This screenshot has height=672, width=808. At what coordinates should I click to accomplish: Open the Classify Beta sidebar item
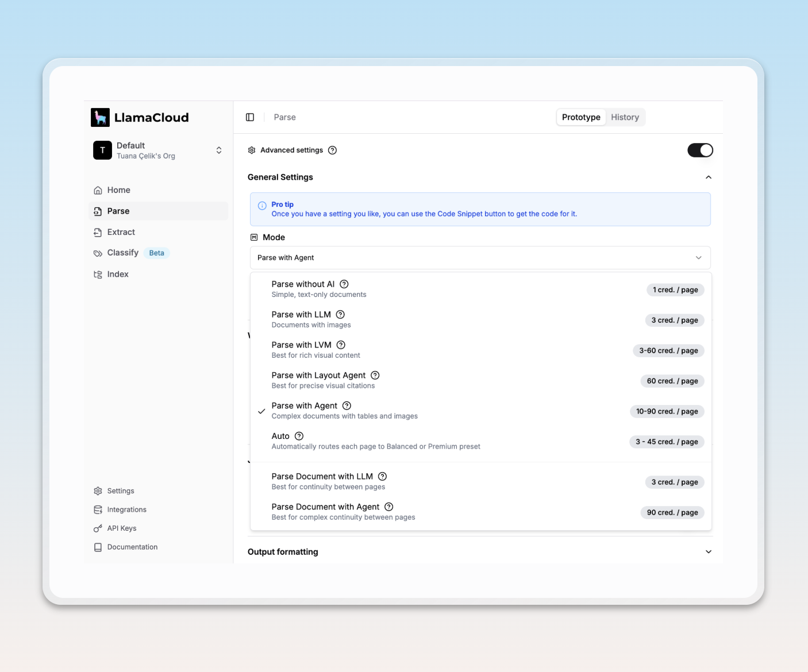tap(123, 253)
